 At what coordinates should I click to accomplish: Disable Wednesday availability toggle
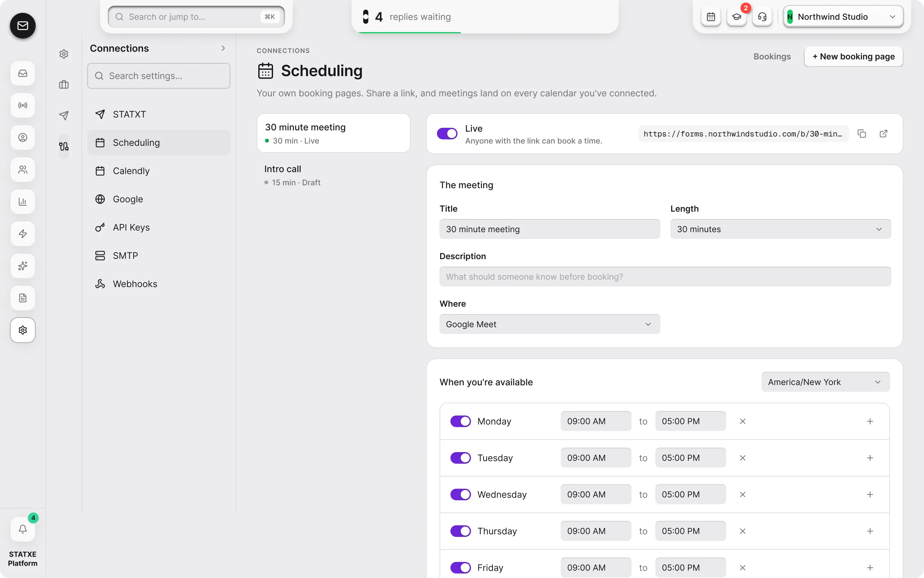(460, 495)
